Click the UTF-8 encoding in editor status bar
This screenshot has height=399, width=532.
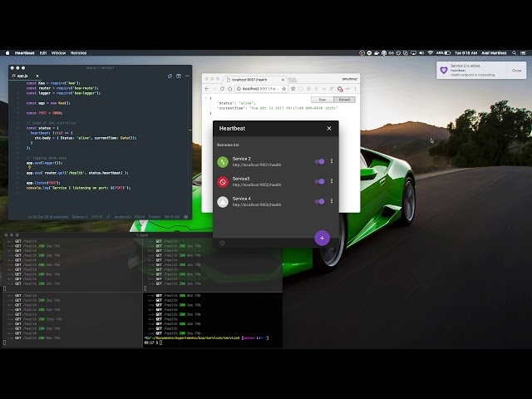coord(96,217)
